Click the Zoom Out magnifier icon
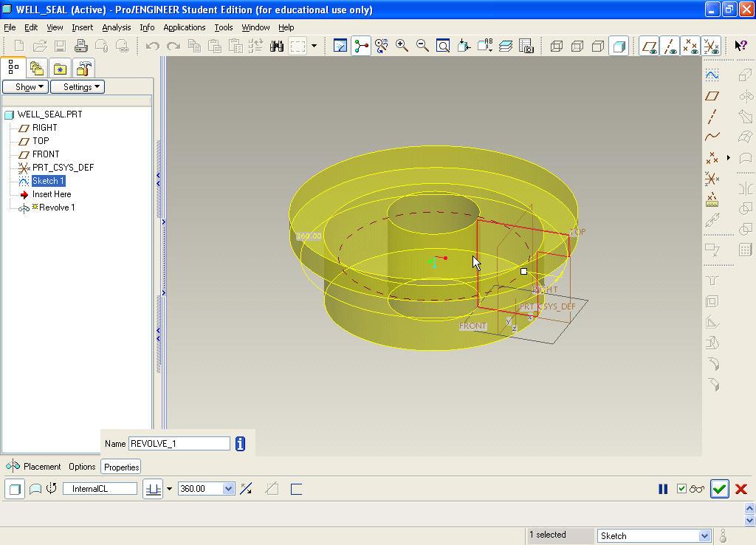 point(422,46)
